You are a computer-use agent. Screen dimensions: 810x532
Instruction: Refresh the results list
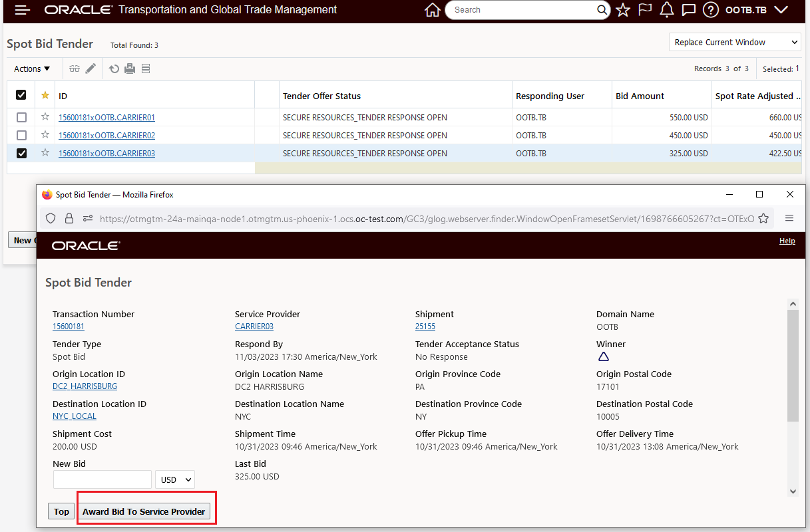click(114, 68)
